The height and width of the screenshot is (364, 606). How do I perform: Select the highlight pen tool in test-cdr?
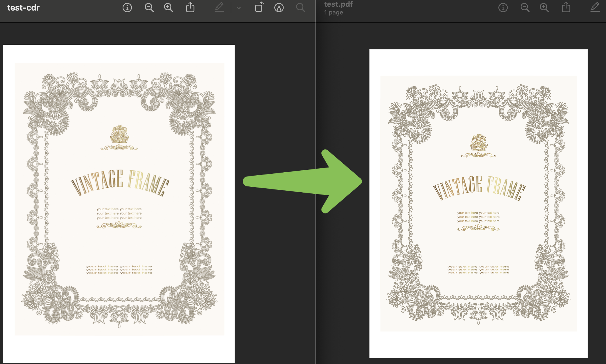pos(219,8)
